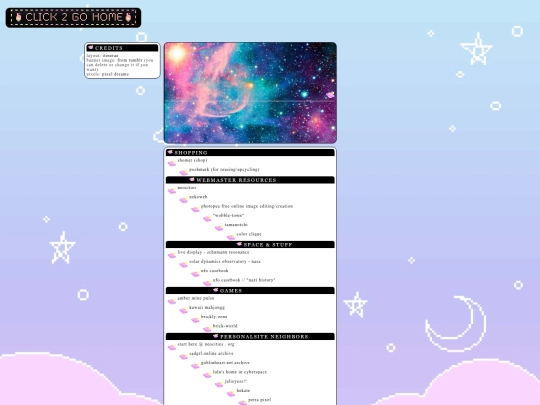This screenshot has height=405, width=540.
Task: Click planet bullet beside 'start here @ neocities'
Action: click(x=172, y=347)
